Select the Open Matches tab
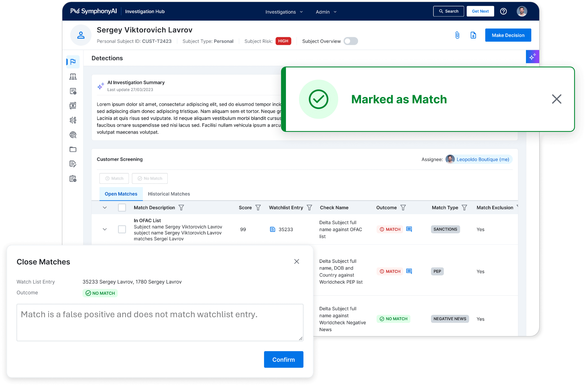The height and width of the screenshot is (386, 588). coord(121,194)
